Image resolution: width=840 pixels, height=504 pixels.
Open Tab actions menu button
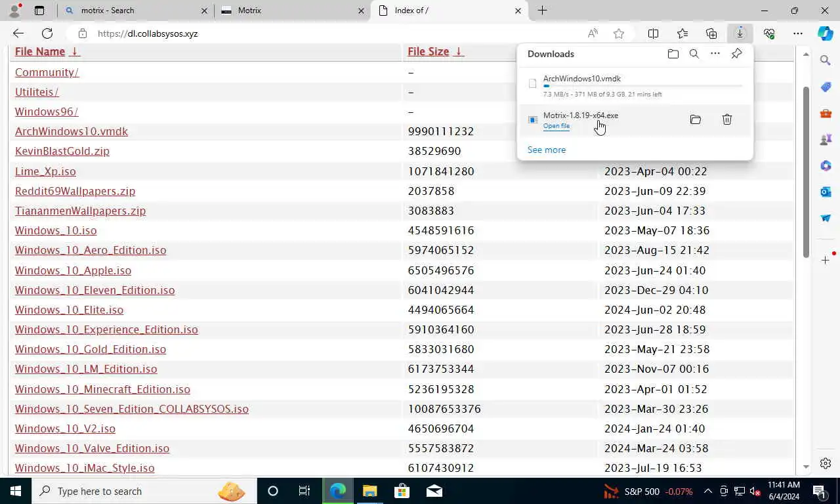tap(39, 10)
